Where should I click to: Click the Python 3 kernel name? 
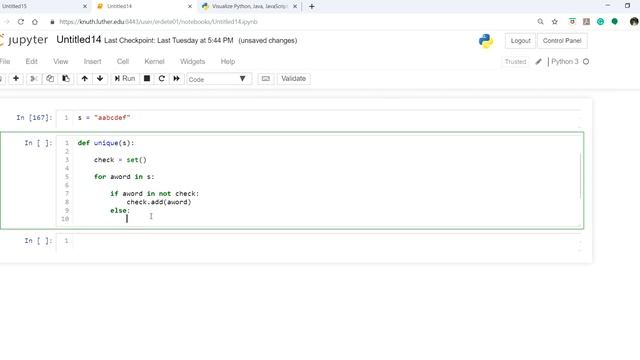coord(564,62)
